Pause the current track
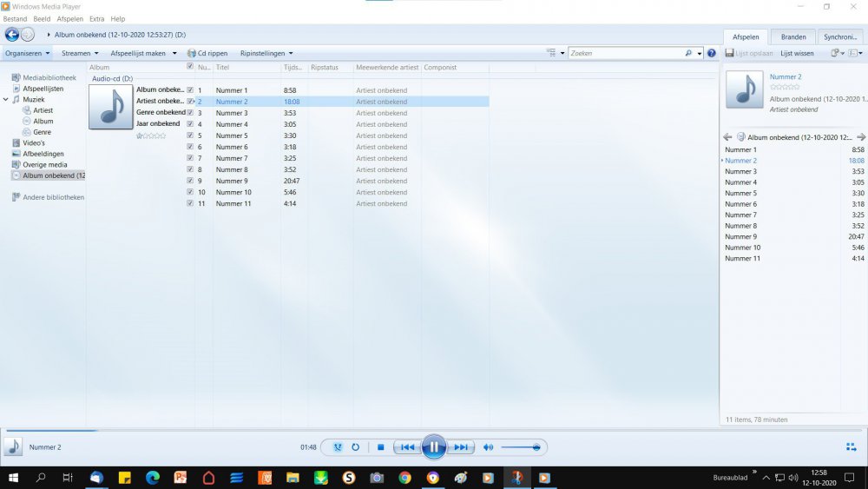This screenshot has height=489, width=868. (x=433, y=447)
